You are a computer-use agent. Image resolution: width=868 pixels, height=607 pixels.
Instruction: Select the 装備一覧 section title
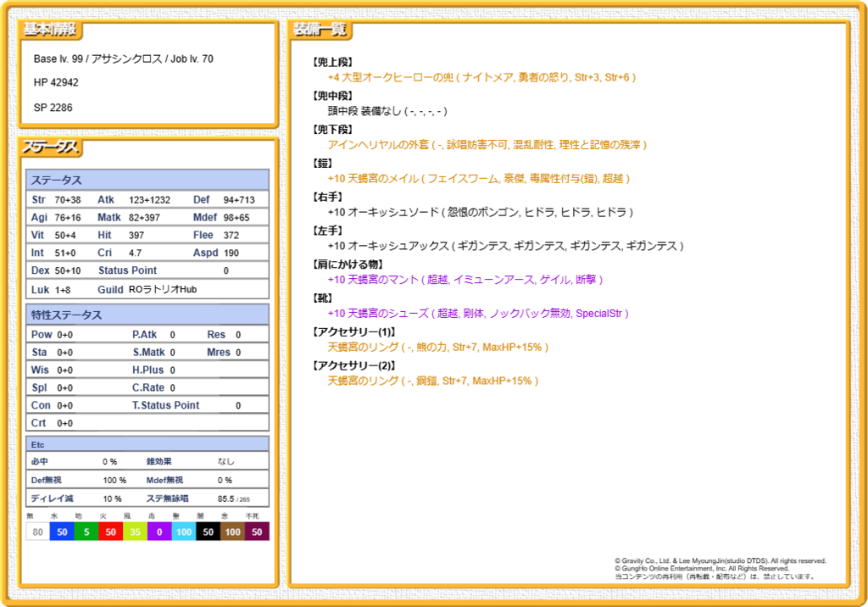point(320,30)
